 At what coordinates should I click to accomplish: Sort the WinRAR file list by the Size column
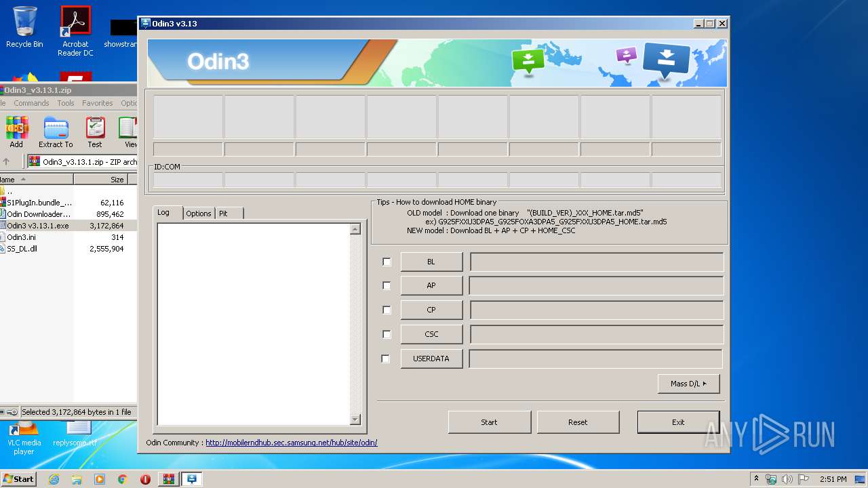100,180
